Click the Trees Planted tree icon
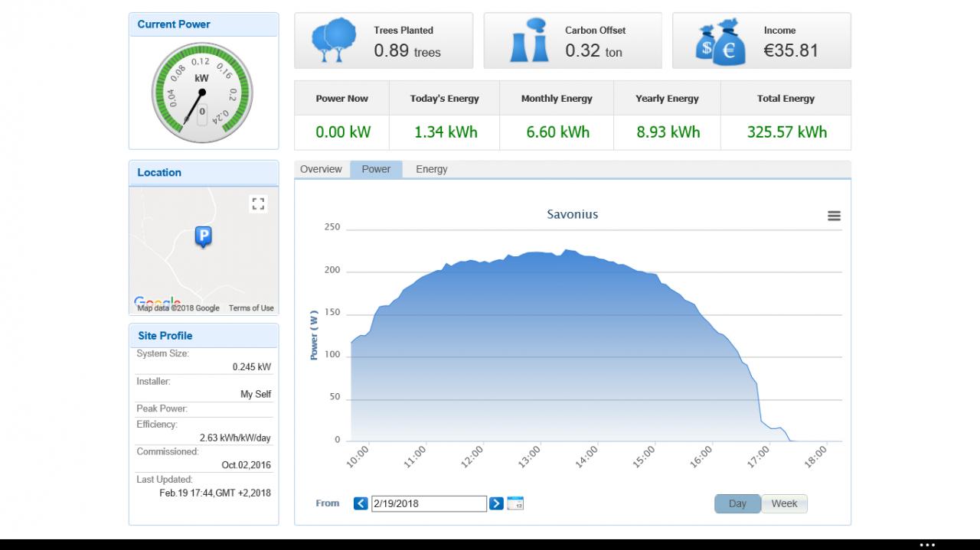Image resolution: width=980 pixels, height=550 pixels. pyautogui.click(x=333, y=41)
